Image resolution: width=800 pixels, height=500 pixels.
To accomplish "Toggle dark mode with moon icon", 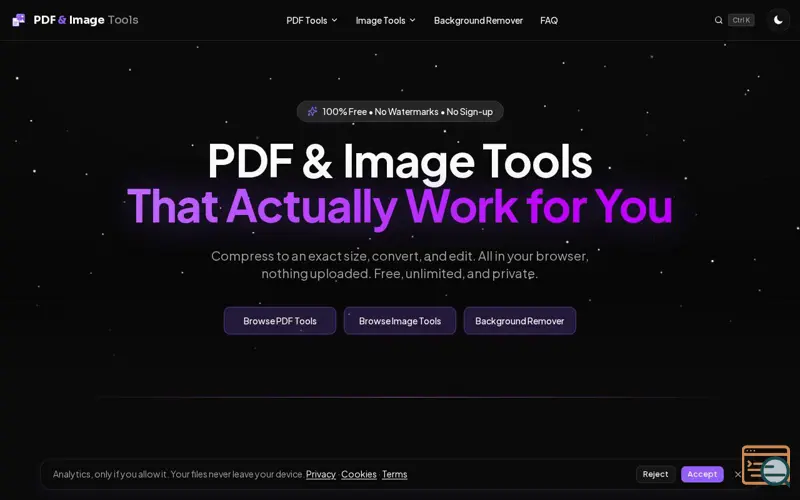I will coord(778,20).
